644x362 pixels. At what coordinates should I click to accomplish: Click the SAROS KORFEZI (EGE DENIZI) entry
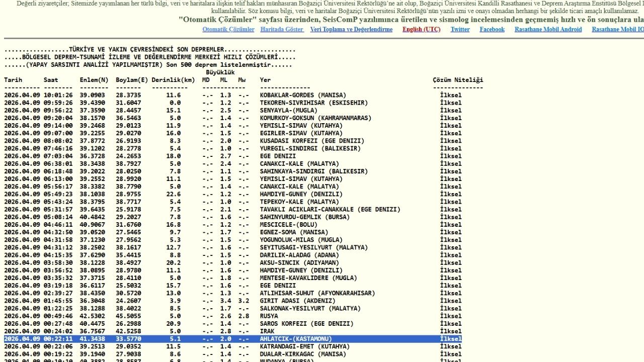click(306, 324)
